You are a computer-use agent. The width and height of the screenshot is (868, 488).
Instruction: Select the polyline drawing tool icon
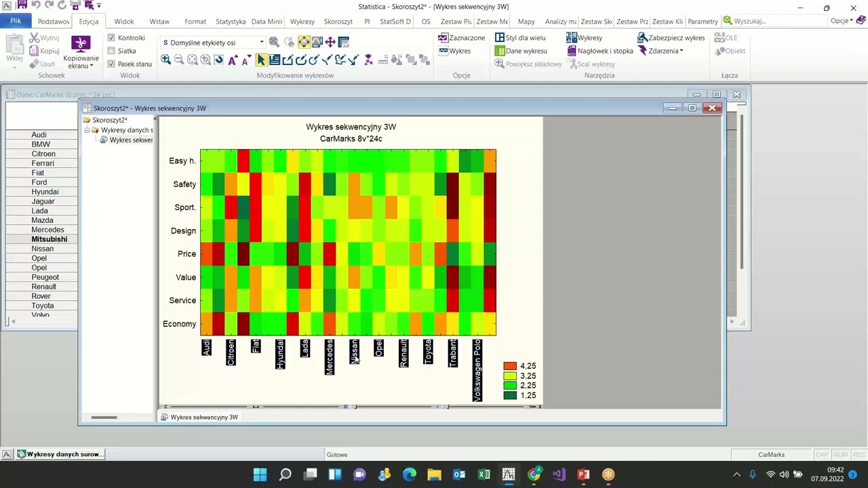tap(327, 60)
